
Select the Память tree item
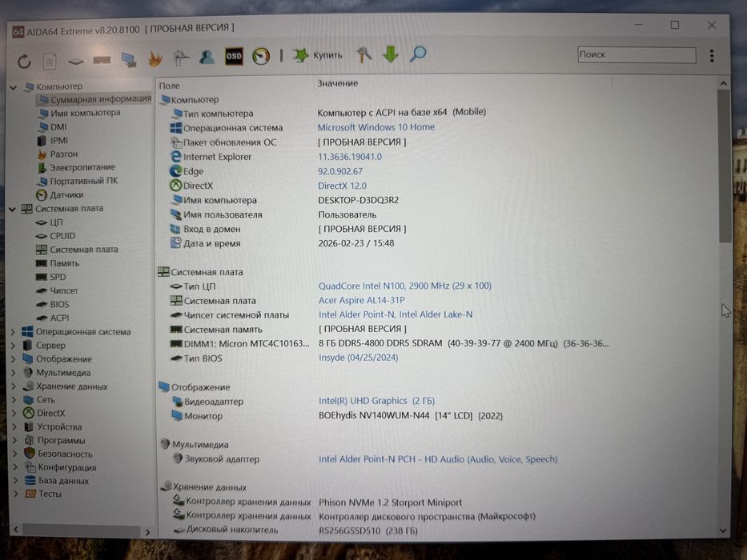click(57, 263)
